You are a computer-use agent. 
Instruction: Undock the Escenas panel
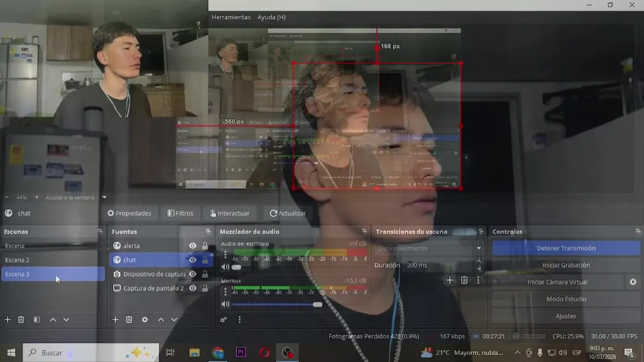tap(100, 232)
